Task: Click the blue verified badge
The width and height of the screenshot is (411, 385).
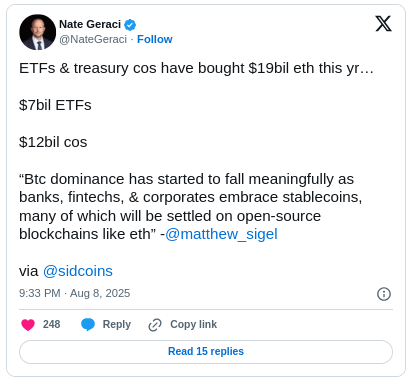Action: [x=130, y=25]
